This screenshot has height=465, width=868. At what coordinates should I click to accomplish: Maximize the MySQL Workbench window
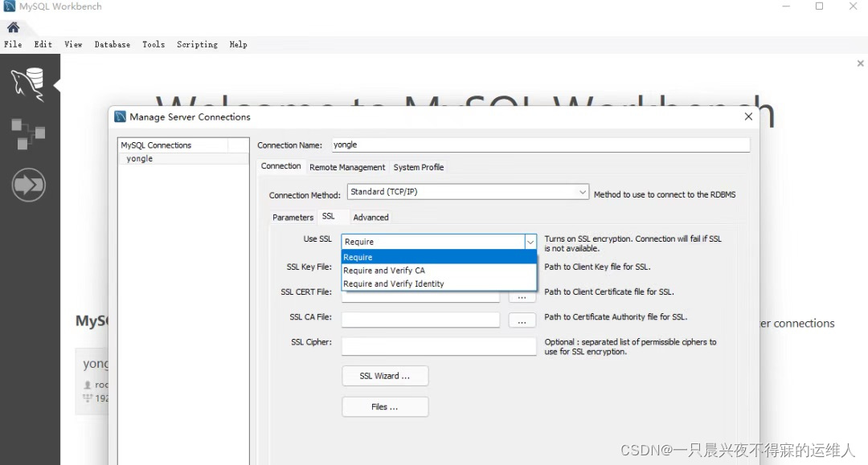[x=819, y=6]
